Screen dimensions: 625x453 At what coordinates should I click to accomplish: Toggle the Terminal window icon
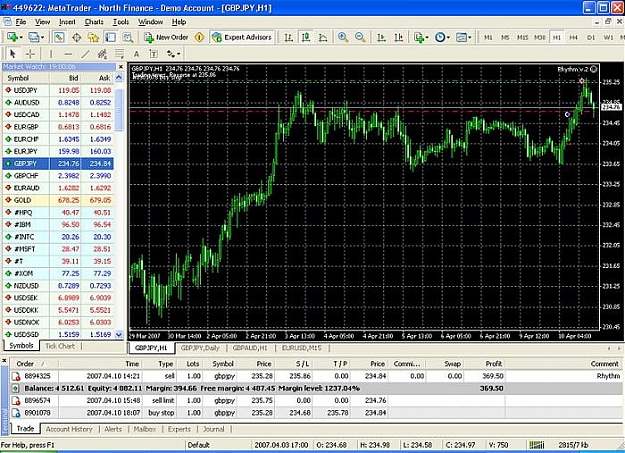point(110,37)
